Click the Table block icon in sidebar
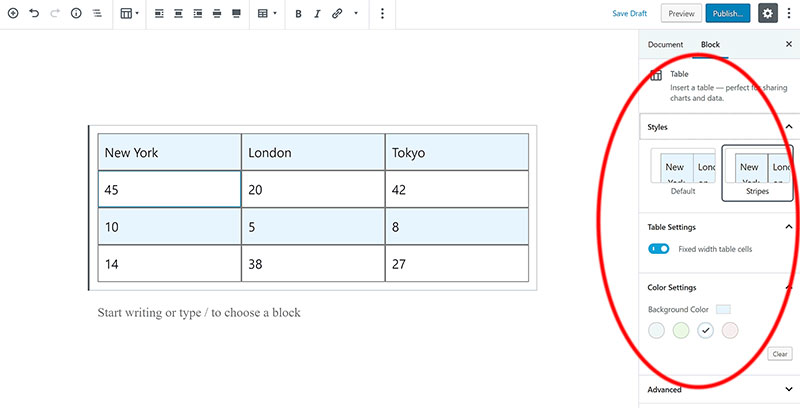800x408 pixels. 656,75
